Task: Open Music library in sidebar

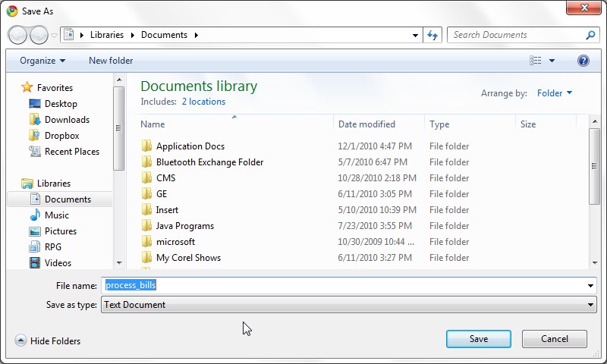Action: 56,215
